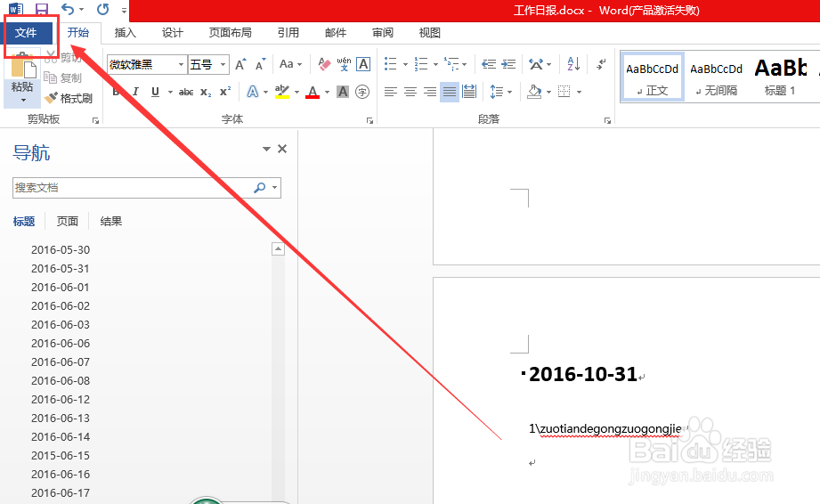Expand the numbered list options arrow
Screen dimensions: 820x504
(x=435, y=65)
